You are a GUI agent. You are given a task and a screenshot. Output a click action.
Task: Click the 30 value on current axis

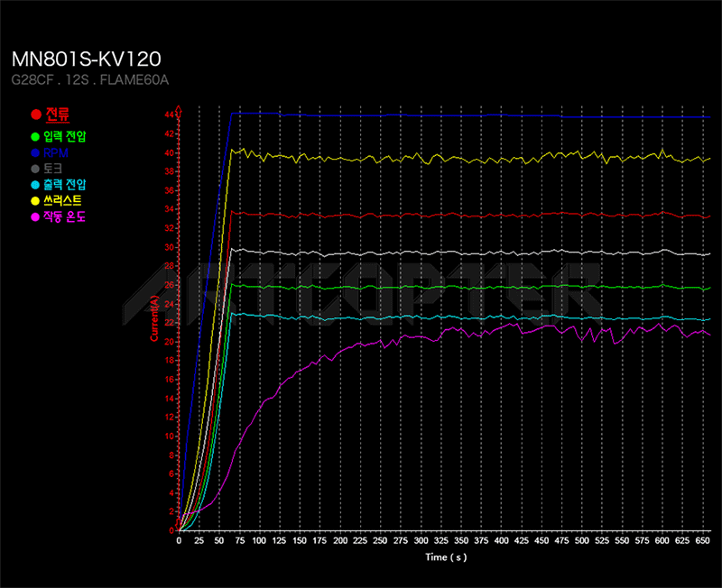click(170, 247)
